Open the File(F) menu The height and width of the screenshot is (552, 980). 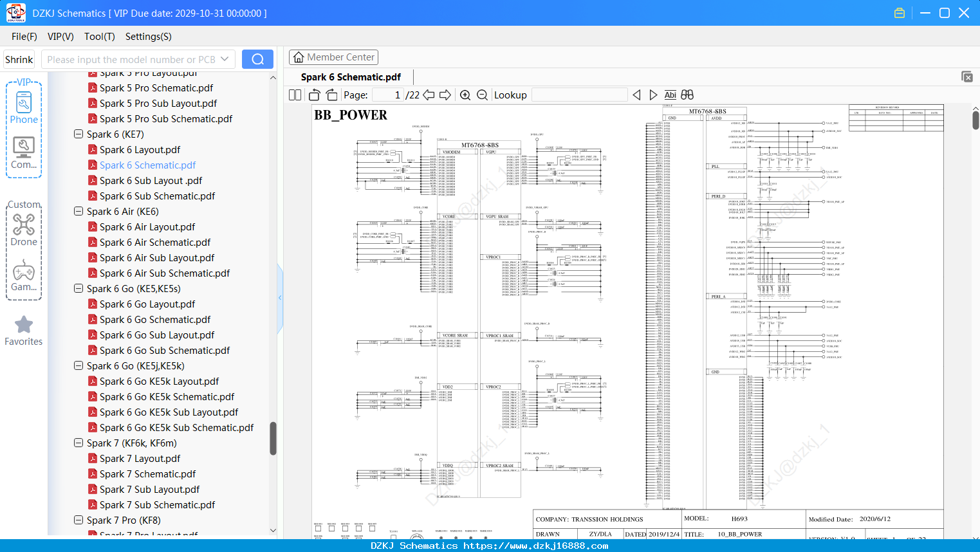24,37
